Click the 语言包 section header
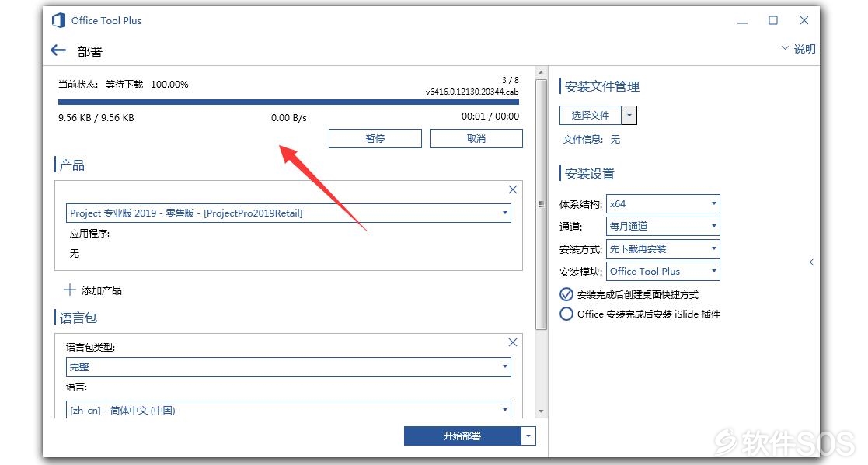Screen dimensions: 868x465 (78, 318)
